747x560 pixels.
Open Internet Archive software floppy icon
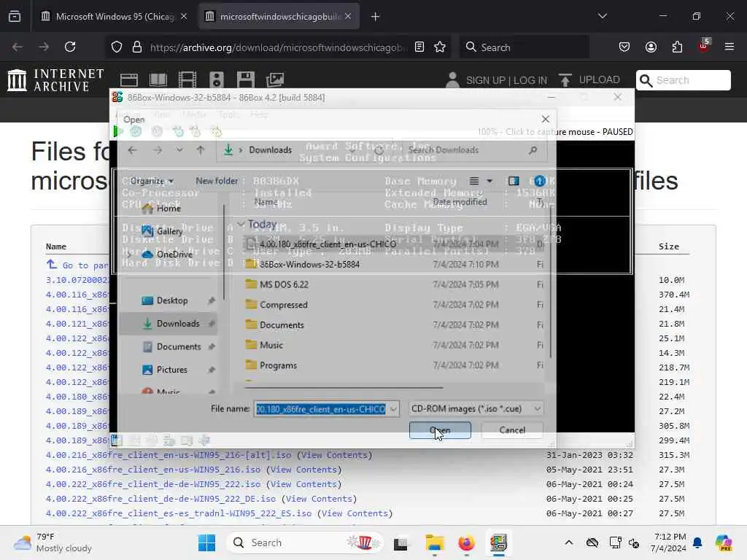246,80
